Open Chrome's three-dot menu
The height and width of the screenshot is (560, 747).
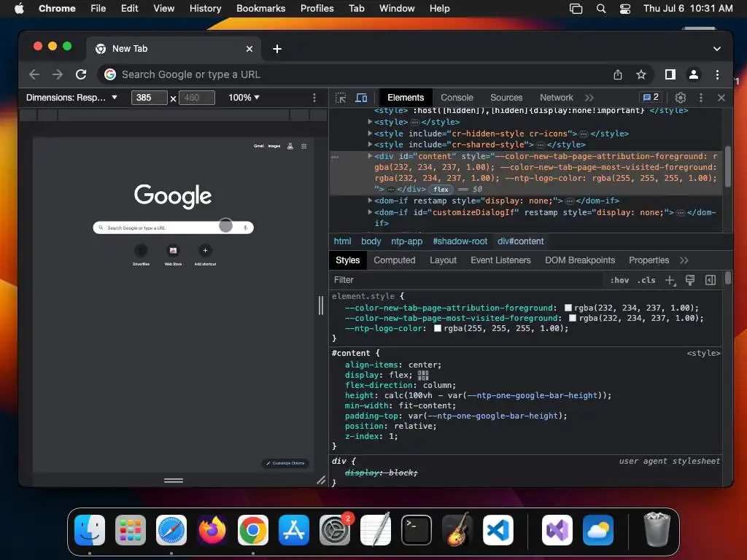tap(718, 75)
